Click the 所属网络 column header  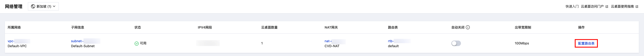click(x=14, y=27)
